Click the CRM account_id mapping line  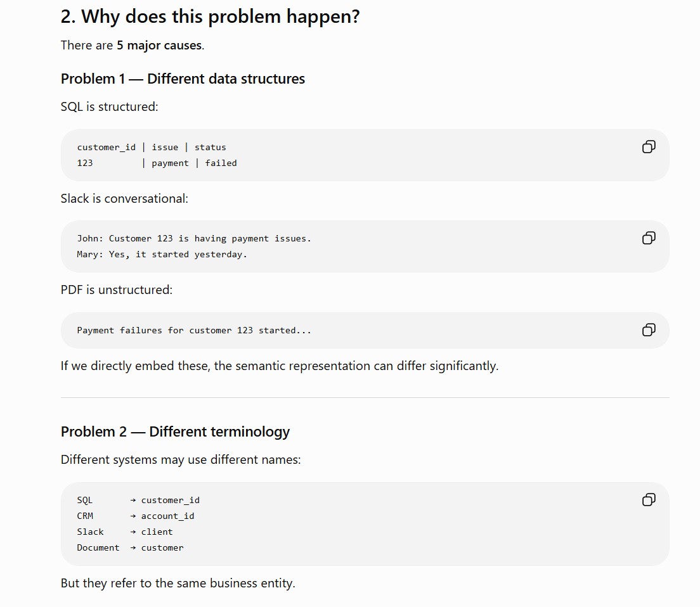[135, 516]
